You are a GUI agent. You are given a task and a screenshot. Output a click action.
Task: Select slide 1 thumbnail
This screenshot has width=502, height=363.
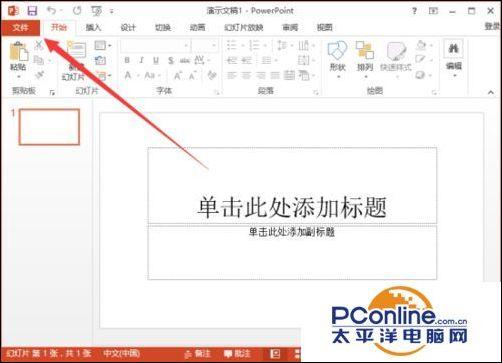click(x=49, y=127)
